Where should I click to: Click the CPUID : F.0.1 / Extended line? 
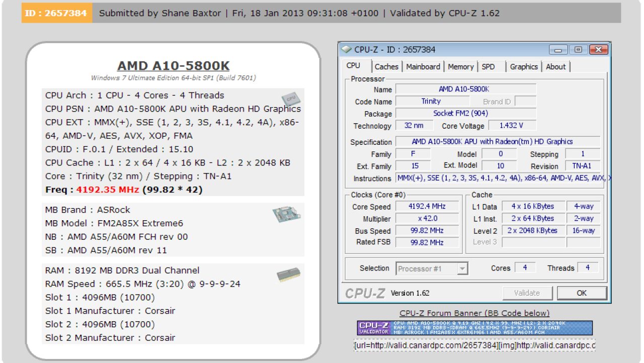pyautogui.click(x=119, y=149)
